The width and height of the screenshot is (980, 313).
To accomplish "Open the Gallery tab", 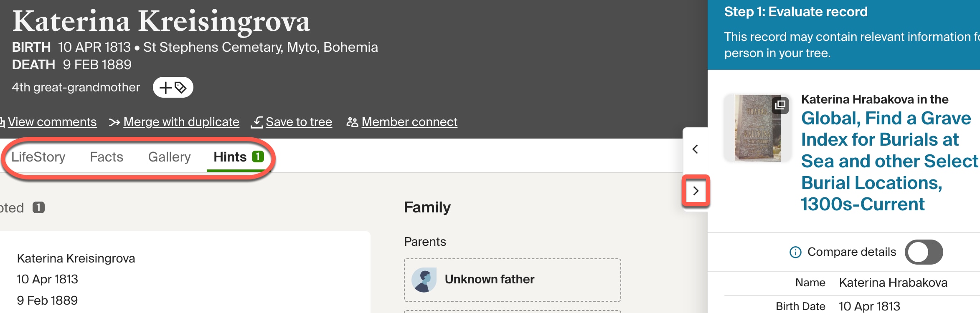I will pos(169,157).
